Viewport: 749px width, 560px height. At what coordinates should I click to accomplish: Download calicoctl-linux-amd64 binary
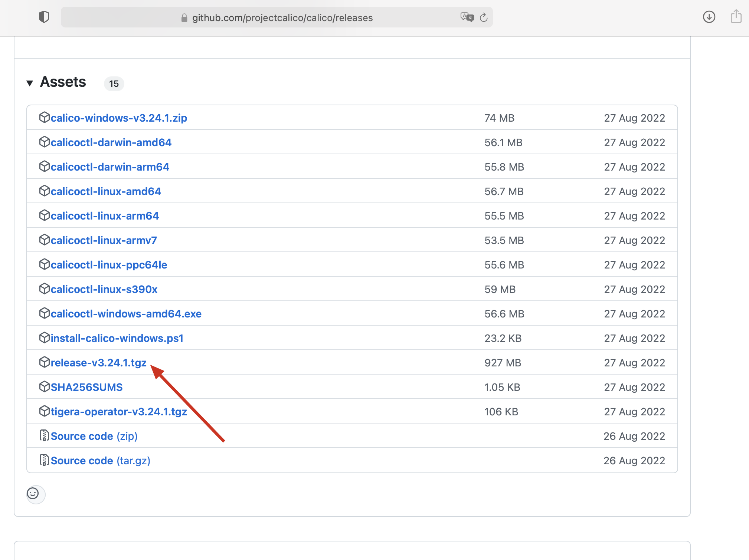pos(106,191)
